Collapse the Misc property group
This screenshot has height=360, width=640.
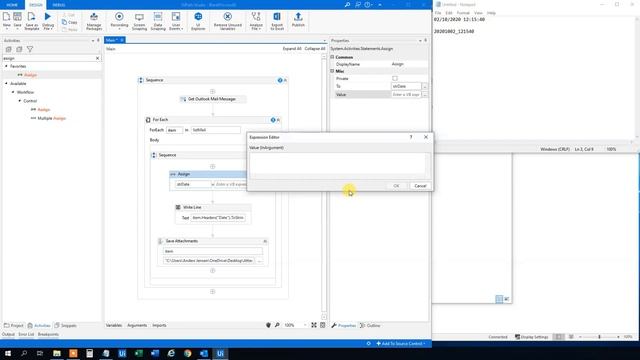click(332, 71)
